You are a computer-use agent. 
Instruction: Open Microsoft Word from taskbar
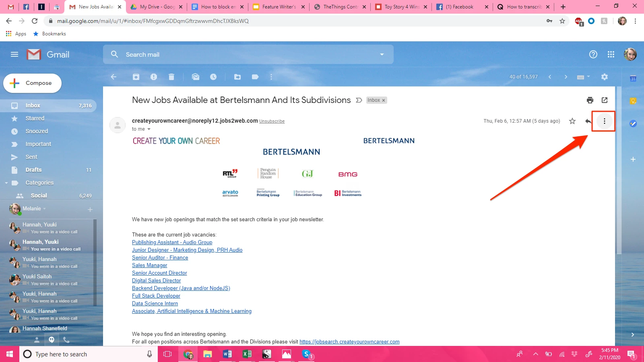point(227,354)
